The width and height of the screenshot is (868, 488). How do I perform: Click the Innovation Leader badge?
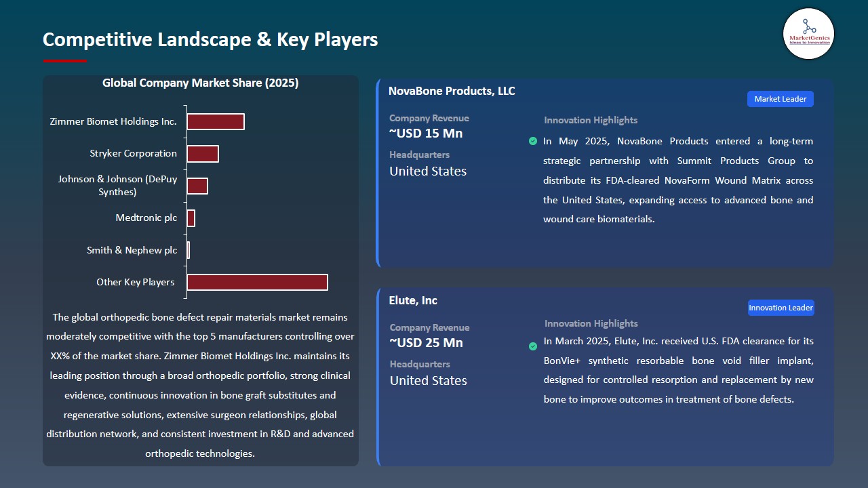[x=781, y=307]
